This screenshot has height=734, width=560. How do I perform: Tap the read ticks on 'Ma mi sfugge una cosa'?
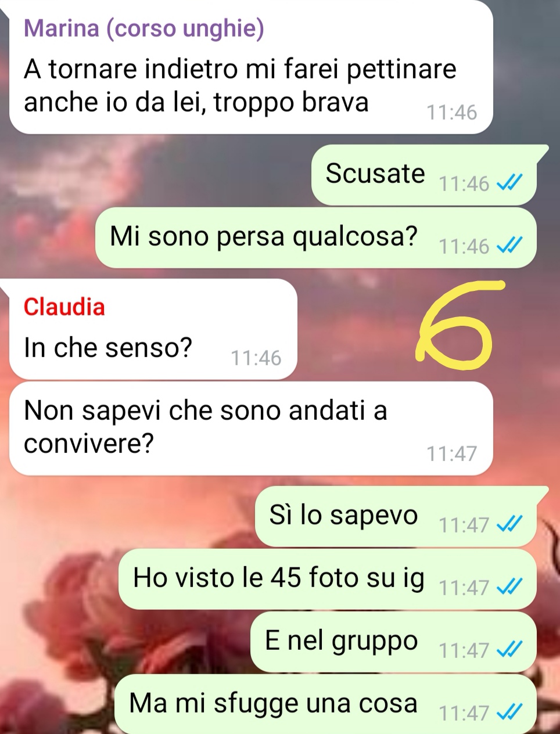[510, 712]
